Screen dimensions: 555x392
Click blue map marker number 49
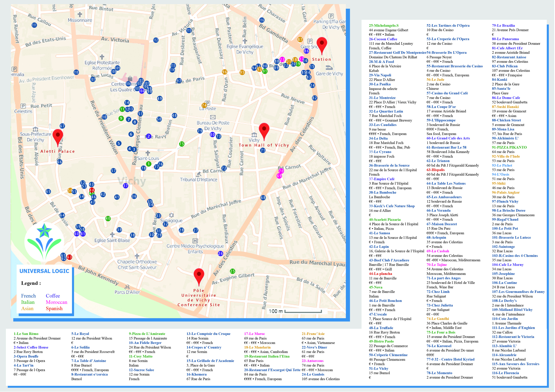tap(159, 98)
